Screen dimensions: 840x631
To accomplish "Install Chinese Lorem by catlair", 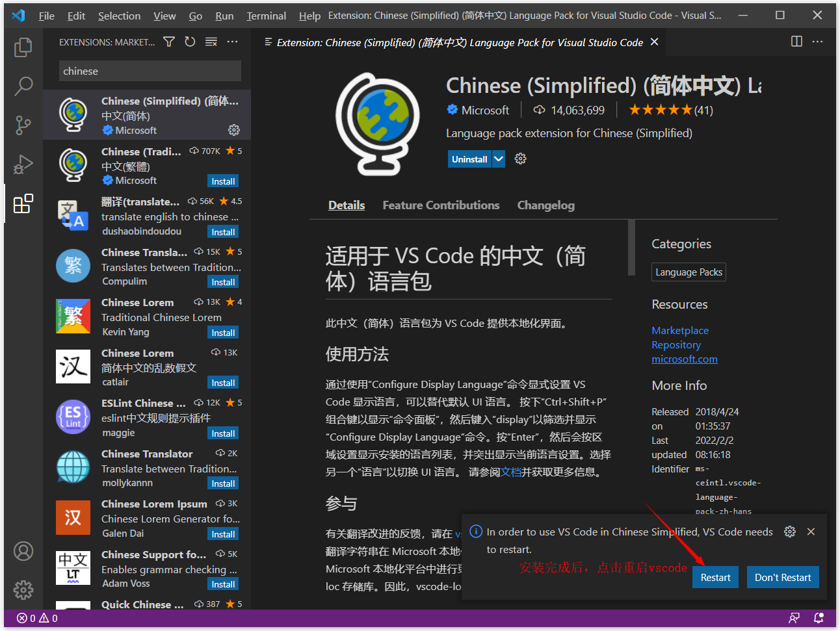I will 223,383.
